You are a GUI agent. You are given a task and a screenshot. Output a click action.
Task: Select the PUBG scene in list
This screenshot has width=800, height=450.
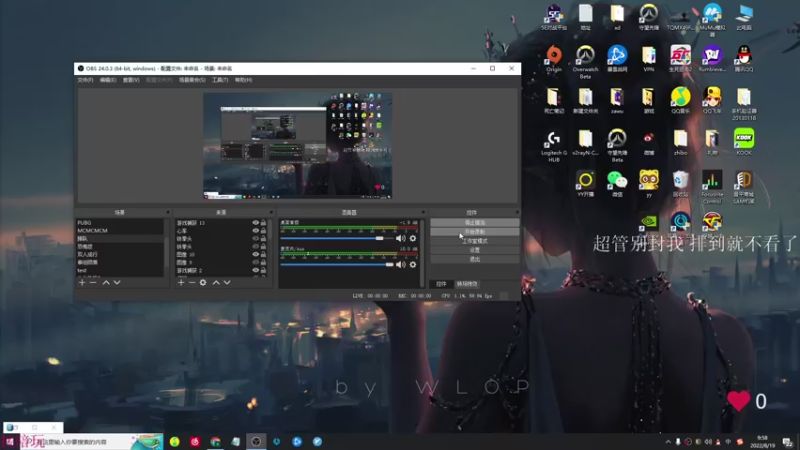point(86,223)
